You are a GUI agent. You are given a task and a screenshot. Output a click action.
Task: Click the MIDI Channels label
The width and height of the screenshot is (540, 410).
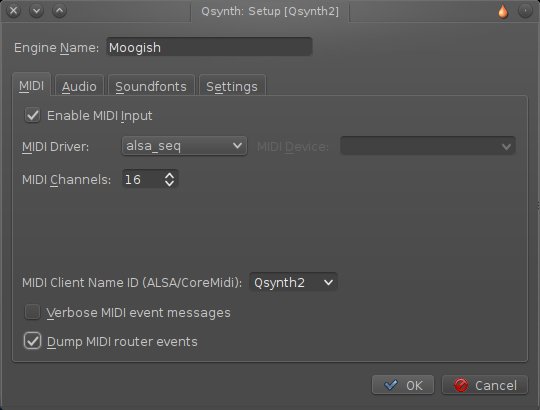coord(66,180)
